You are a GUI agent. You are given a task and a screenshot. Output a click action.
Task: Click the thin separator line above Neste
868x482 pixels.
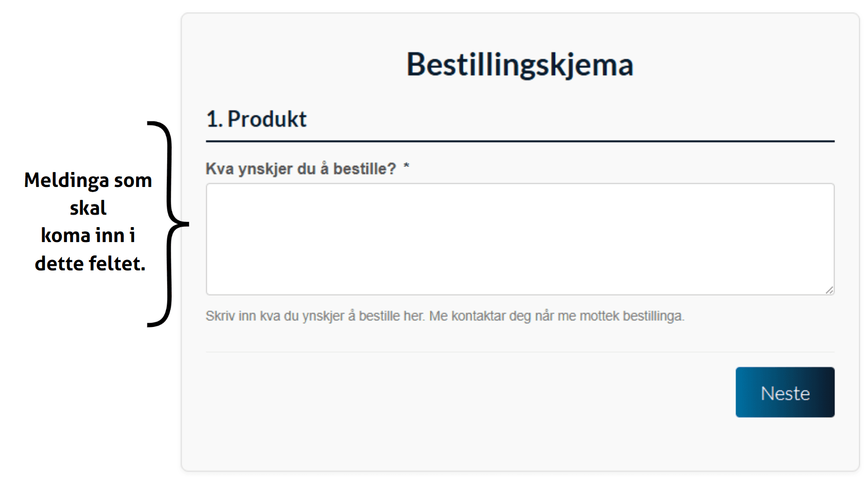520,352
